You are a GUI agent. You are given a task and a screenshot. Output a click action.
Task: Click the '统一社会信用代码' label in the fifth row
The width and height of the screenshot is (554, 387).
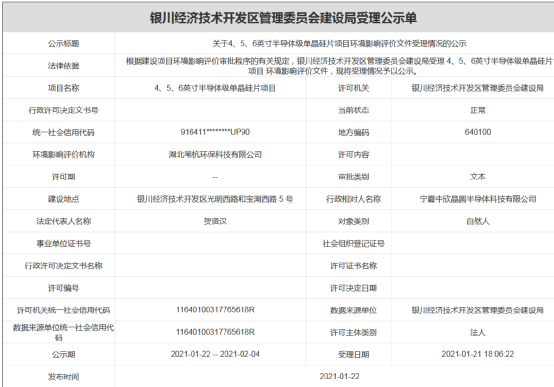[x=64, y=133]
